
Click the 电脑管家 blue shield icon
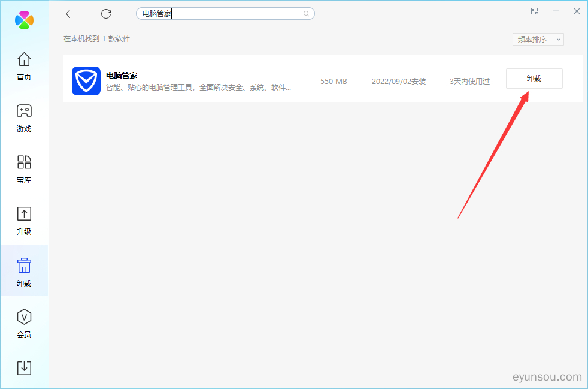click(x=86, y=81)
